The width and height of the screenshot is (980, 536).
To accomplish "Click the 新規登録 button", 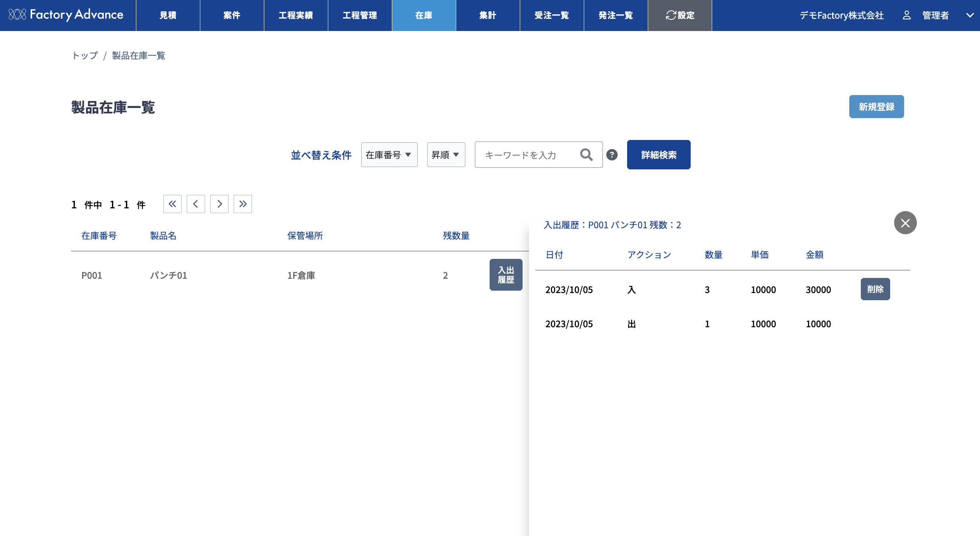I will (876, 107).
